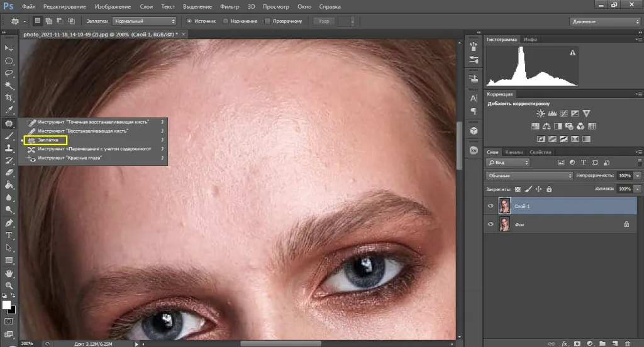The height and width of the screenshot is (347, 644).
Task: Switch to the Каналы tab
Action: [x=514, y=152]
